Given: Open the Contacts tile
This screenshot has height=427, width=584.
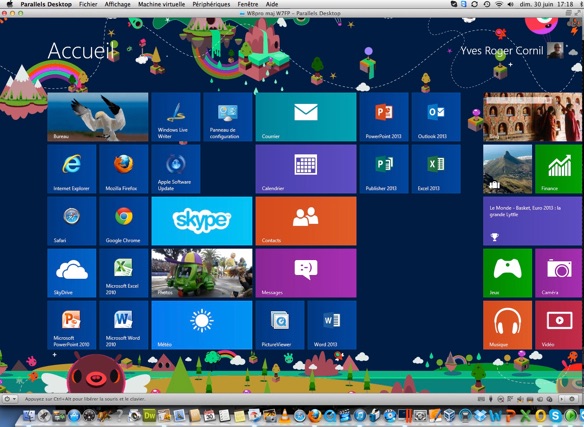Looking at the screenshot, I should pos(306,221).
